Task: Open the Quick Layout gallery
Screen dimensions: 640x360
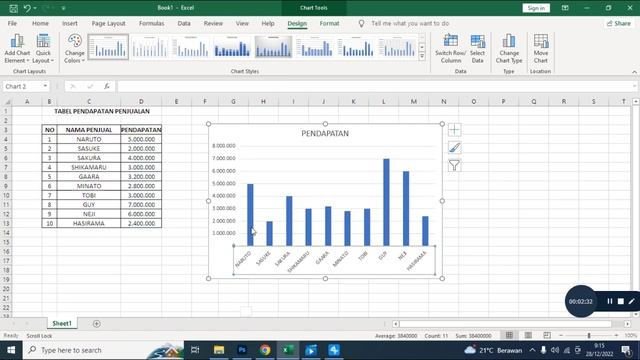Action: coord(43,49)
